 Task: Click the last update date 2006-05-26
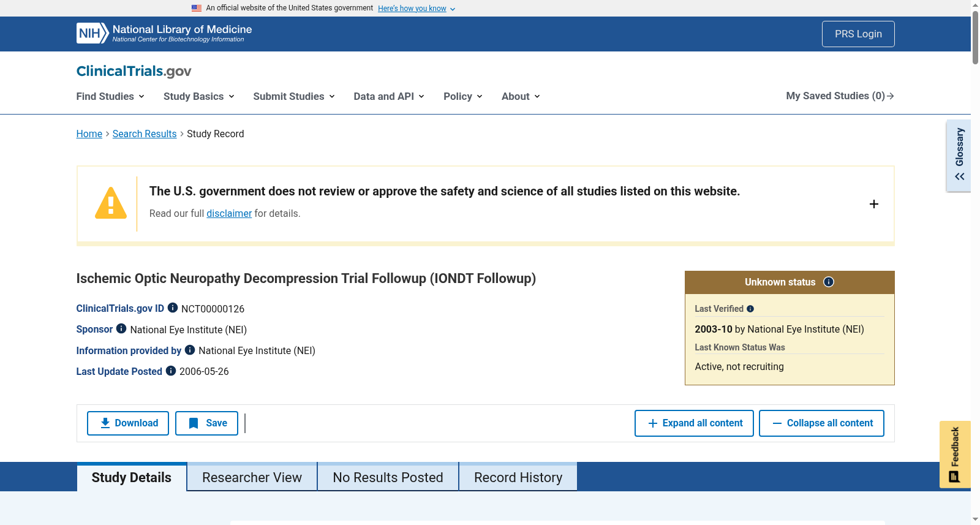[x=204, y=371]
